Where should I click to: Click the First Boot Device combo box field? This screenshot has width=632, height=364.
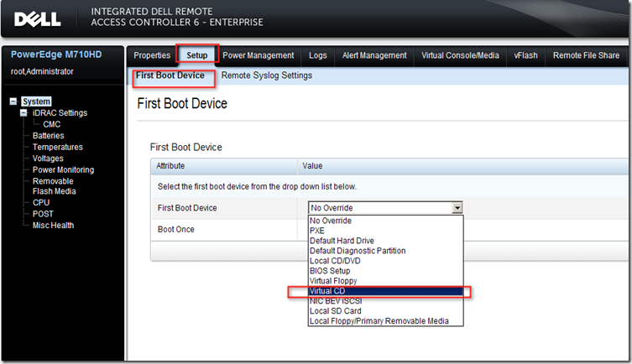(385, 208)
